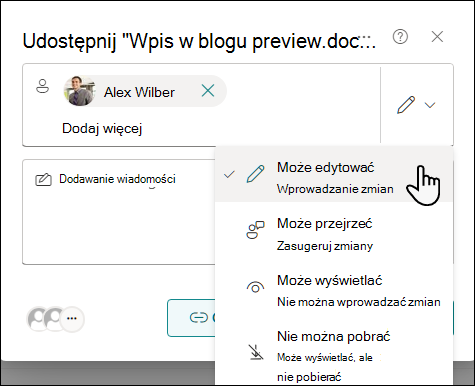The image size is (475, 386).
Task: Click the message note icon
Action: pyautogui.click(x=43, y=179)
